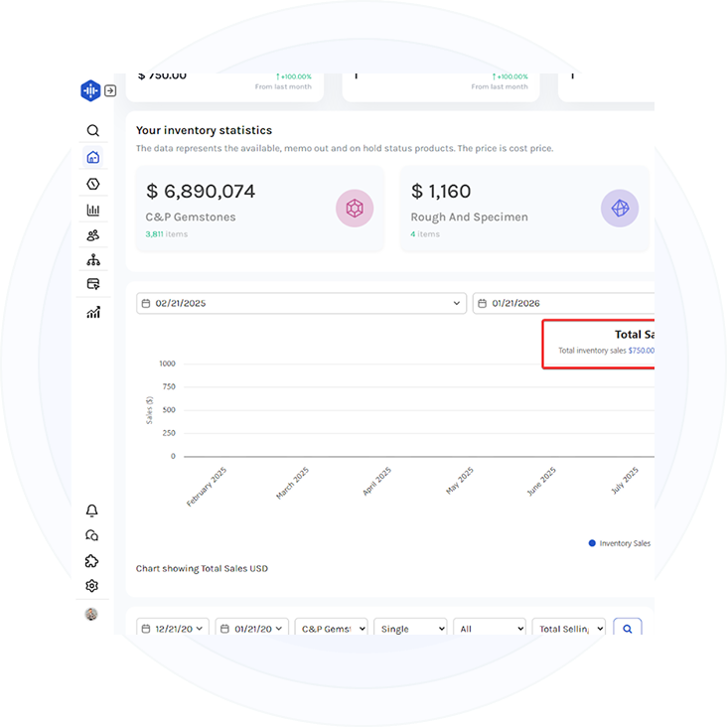Click the sidebar search magnifier icon
Viewport: 728px width, 728px height.
(x=92, y=130)
